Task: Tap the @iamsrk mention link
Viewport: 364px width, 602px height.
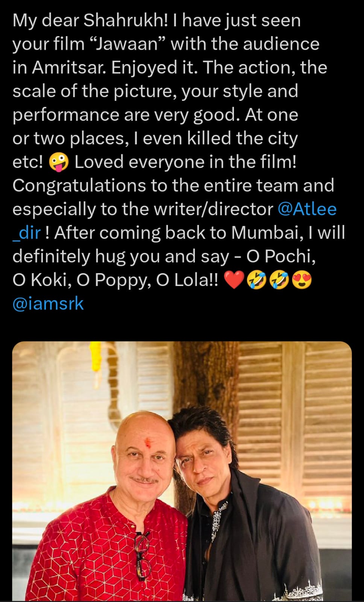Action: pos(48,304)
